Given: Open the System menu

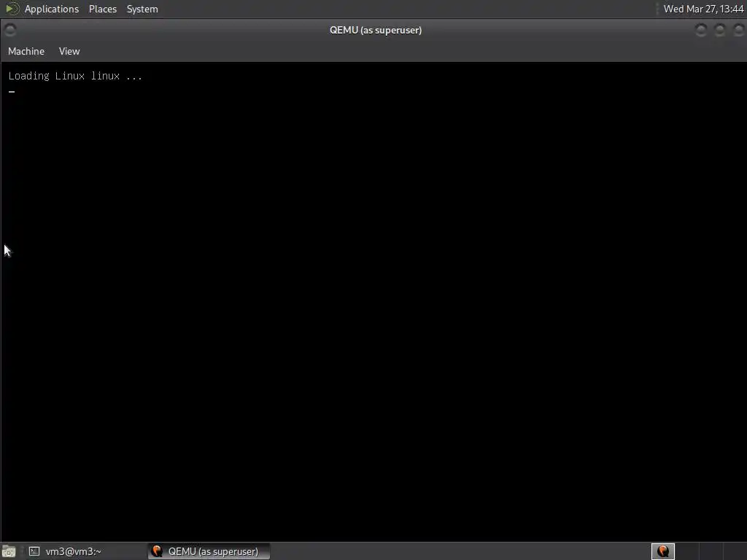Looking at the screenshot, I should [x=142, y=9].
